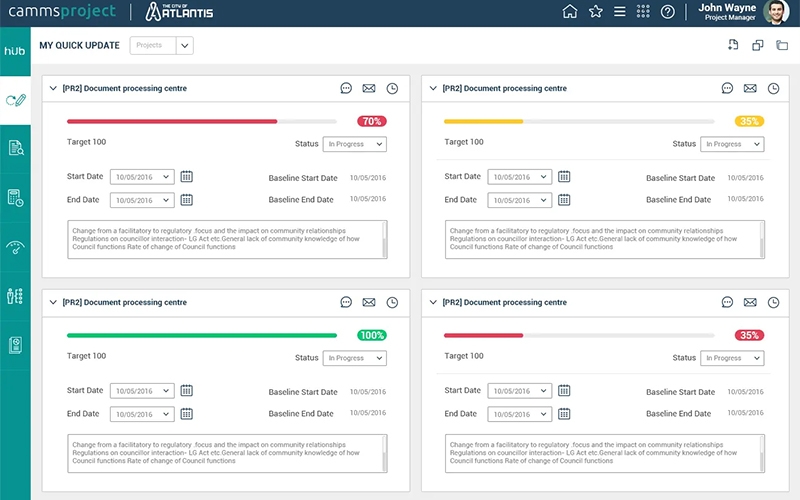800x500 pixels.
Task: Open the apps grid icon in header
Action: [x=643, y=12]
